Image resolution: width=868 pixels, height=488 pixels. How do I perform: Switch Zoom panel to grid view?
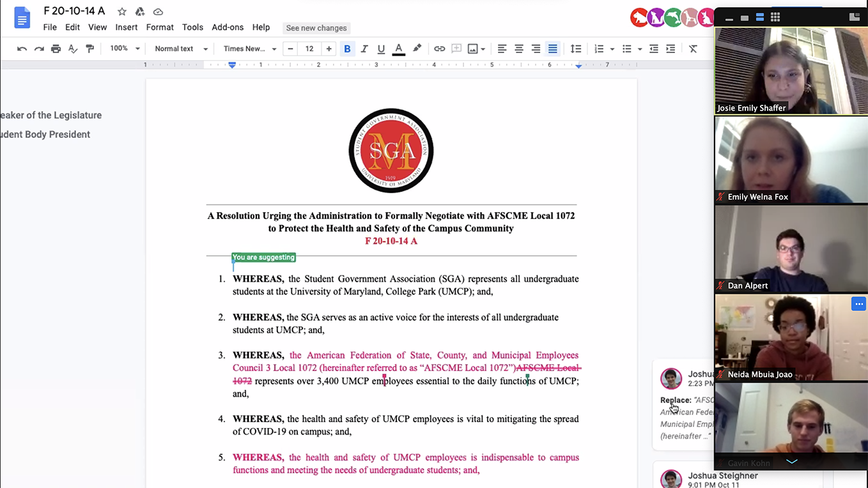tap(775, 17)
